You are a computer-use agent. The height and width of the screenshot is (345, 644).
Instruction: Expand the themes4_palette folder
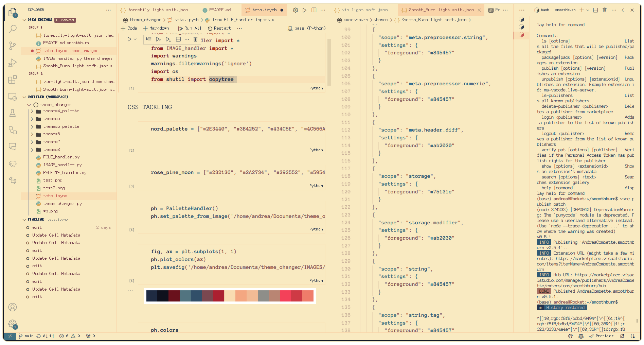(32, 111)
